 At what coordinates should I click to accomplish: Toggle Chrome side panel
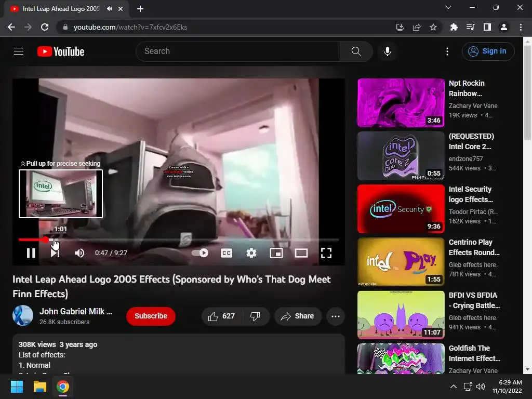pos(487,27)
